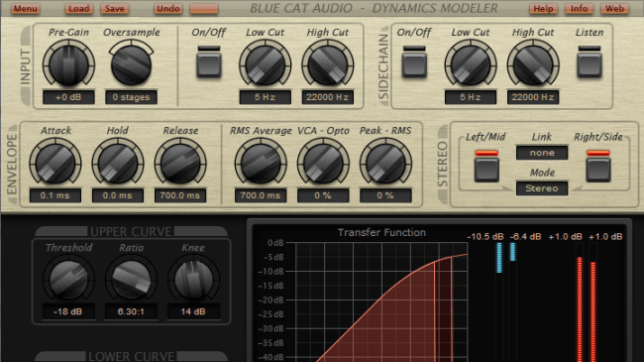Click the RMS Average 700.0 ms field
The height and width of the screenshot is (362, 644).
point(261,195)
